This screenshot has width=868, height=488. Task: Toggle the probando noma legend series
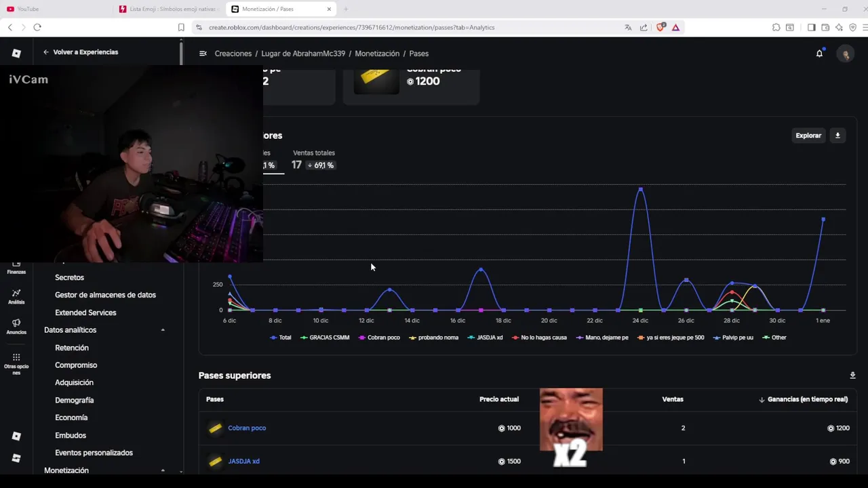pos(434,338)
